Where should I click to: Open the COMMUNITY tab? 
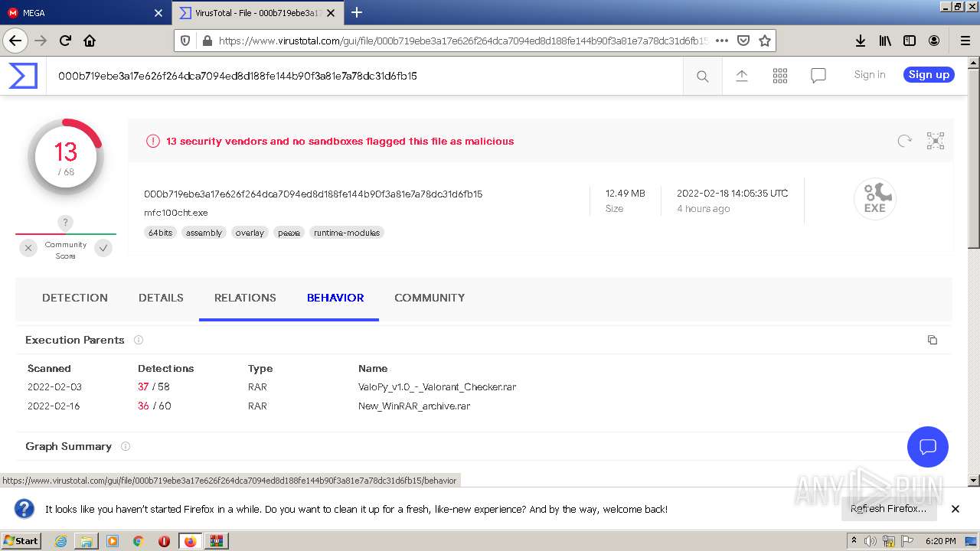pyautogui.click(x=430, y=298)
